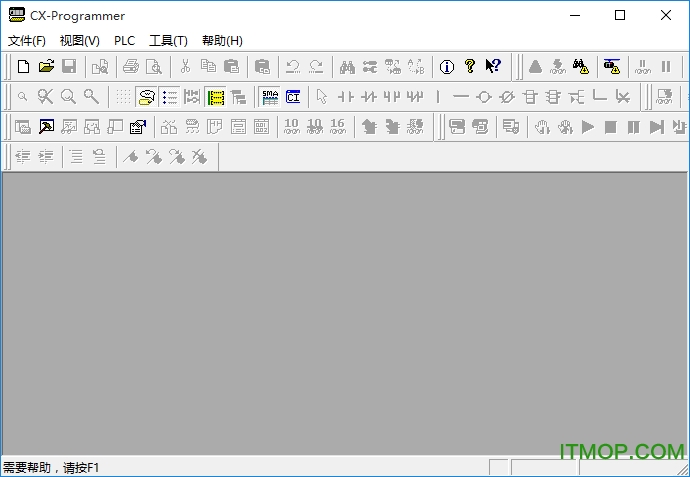The image size is (690, 477).
Task: Insert a new vertical line
Action: [x=438, y=96]
